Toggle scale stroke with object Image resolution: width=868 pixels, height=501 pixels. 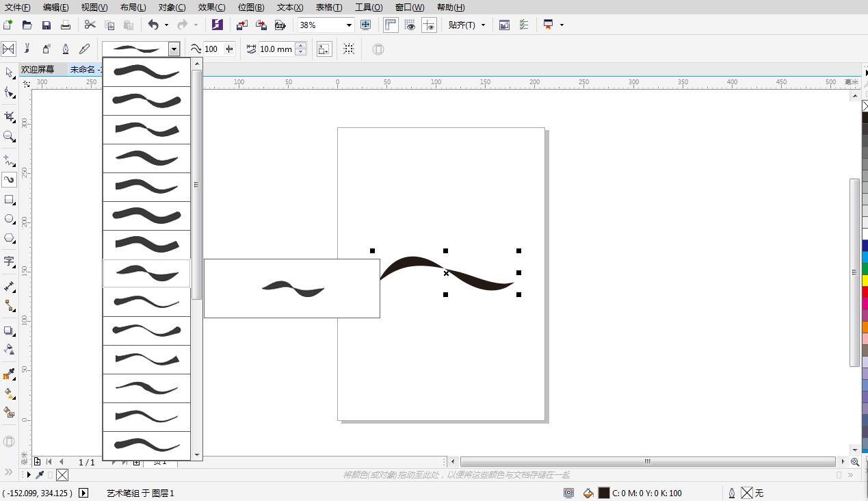point(324,49)
